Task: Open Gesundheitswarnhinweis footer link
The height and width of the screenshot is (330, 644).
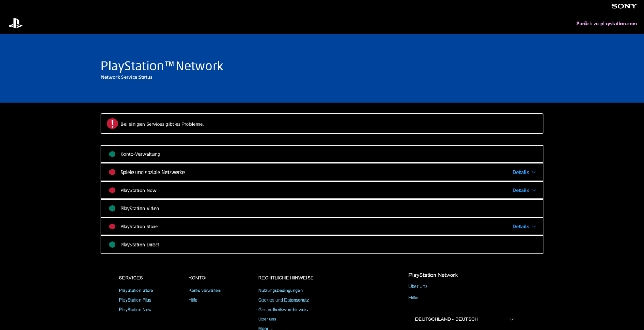Action: [x=283, y=310]
